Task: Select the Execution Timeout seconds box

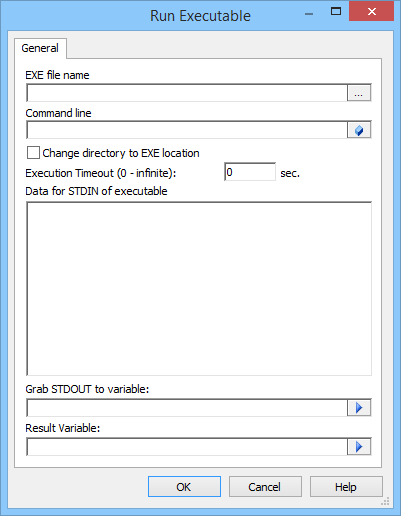Action: [250, 172]
